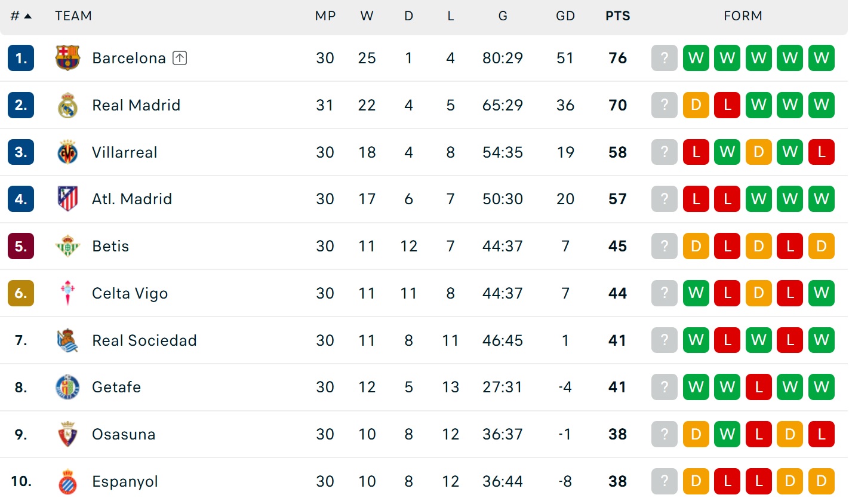Click the blue rank 1 badge
Viewport: 849px width, 504px height.
tap(21, 58)
